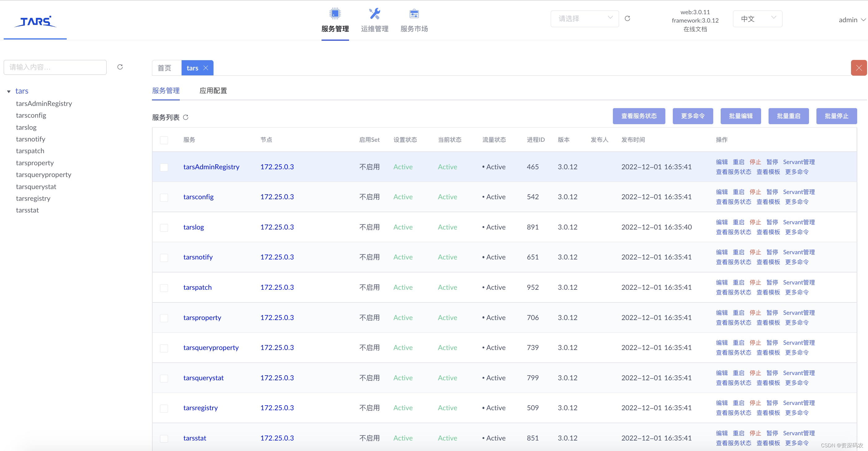
Task: Click the red close-all-tabs button
Action: 858,68
